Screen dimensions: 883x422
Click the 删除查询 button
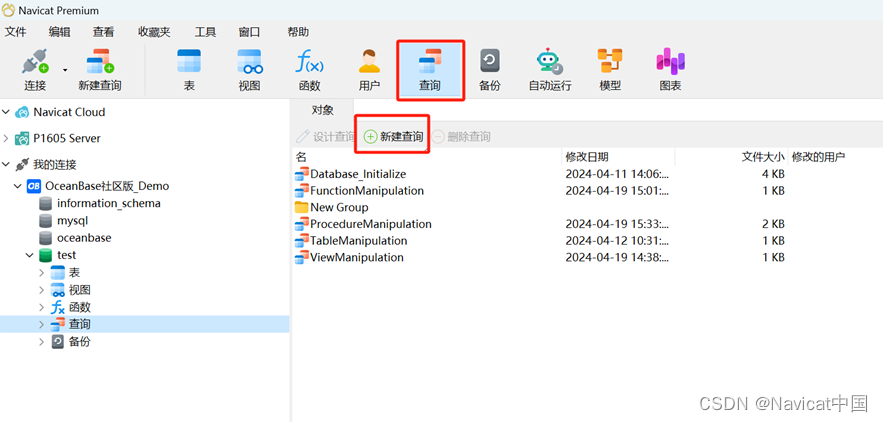pos(461,136)
